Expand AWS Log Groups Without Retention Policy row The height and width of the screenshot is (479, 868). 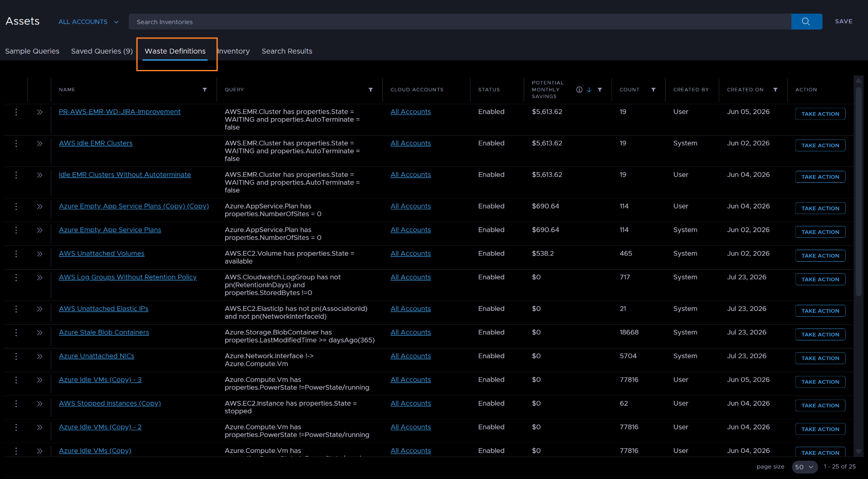39,278
